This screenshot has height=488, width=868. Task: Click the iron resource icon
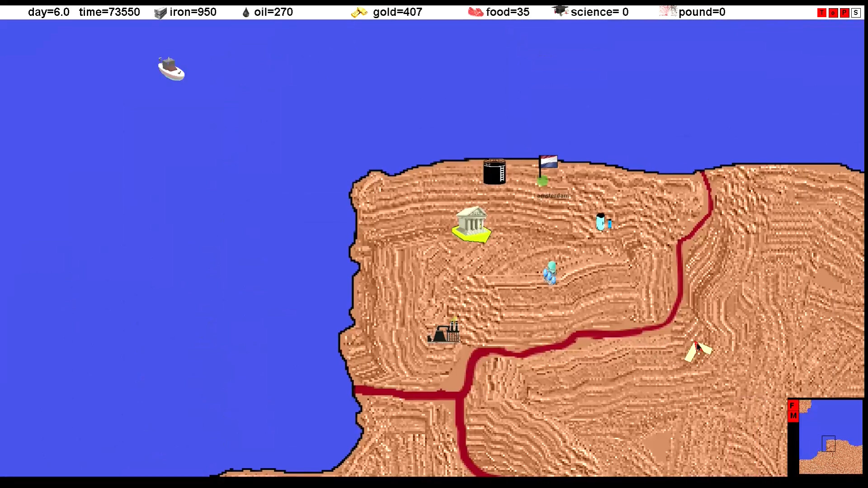(160, 13)
